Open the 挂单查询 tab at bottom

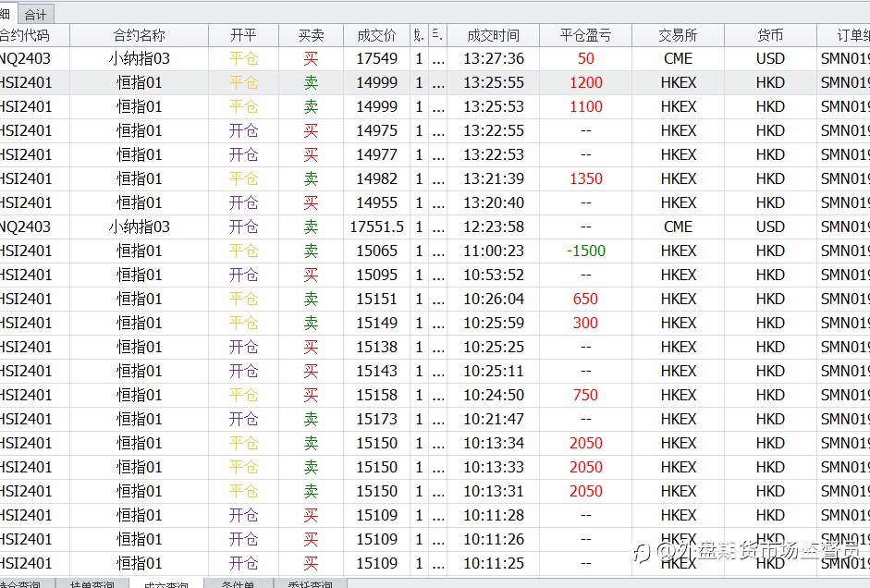click(92, 583)
